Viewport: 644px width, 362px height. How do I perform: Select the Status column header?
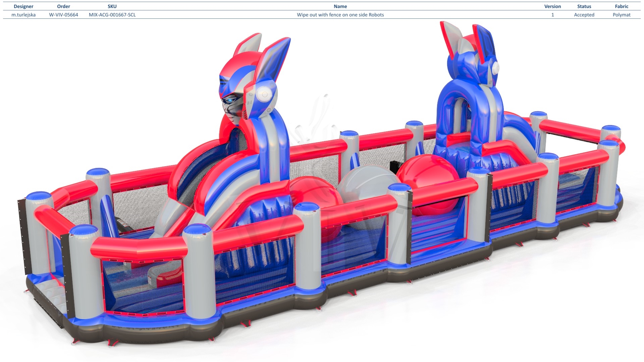[584, 6]
